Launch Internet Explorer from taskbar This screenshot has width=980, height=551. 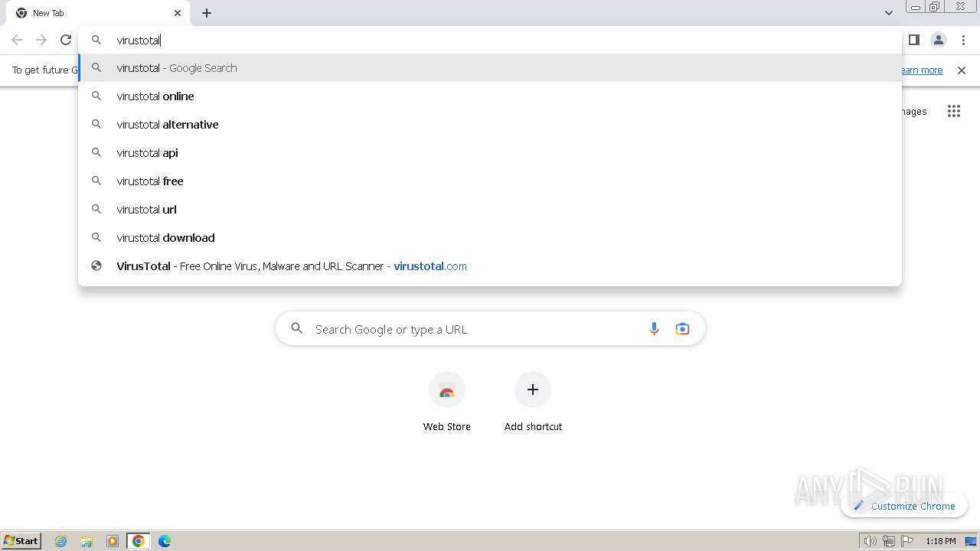[x=61, y=541]
